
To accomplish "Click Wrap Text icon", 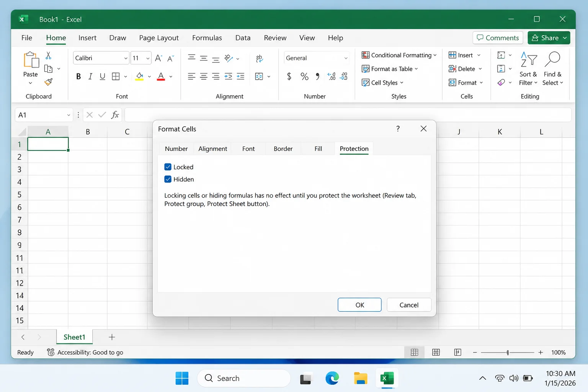I will pos(259,58).
